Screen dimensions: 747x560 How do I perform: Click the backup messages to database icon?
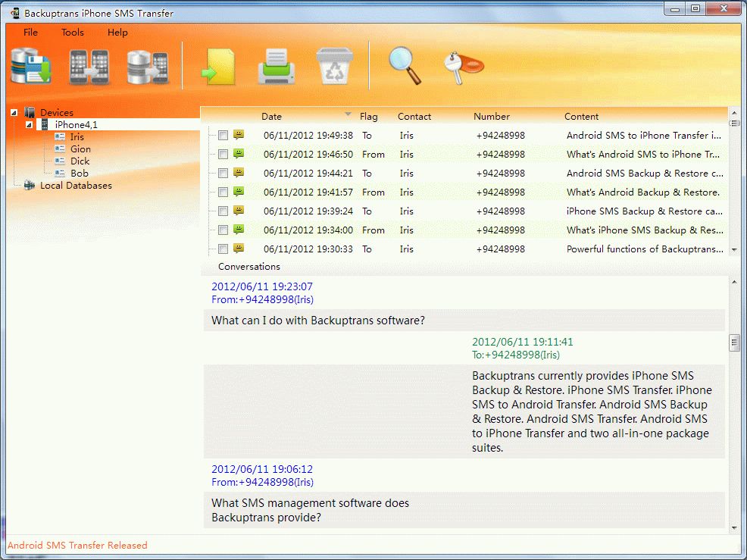(x=31, y=66)
